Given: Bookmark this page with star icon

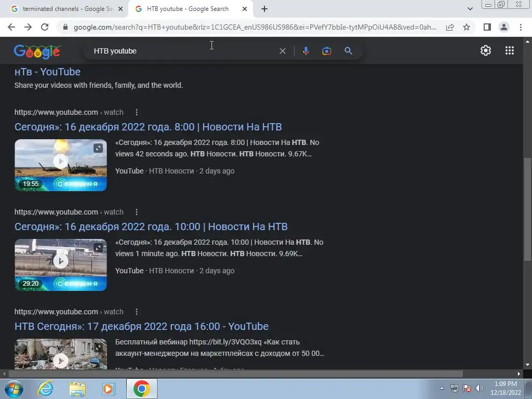Looking at the screenshot, I should click(467, 27).
